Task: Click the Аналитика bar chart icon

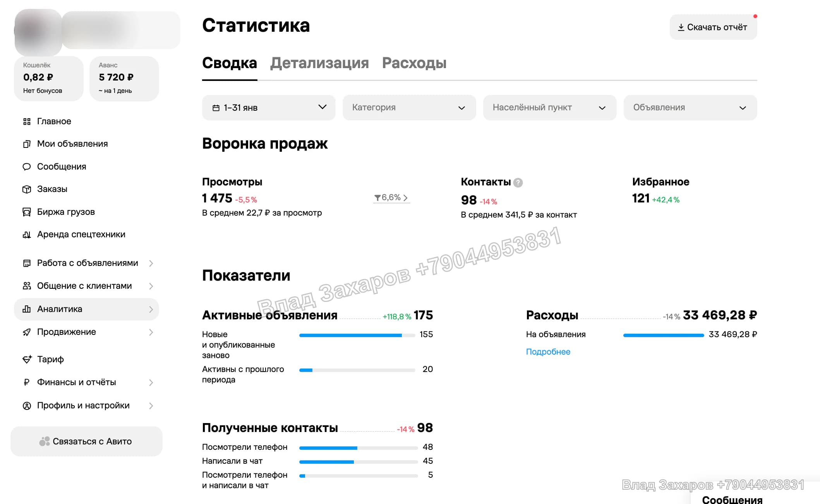Action: (27, 309)
